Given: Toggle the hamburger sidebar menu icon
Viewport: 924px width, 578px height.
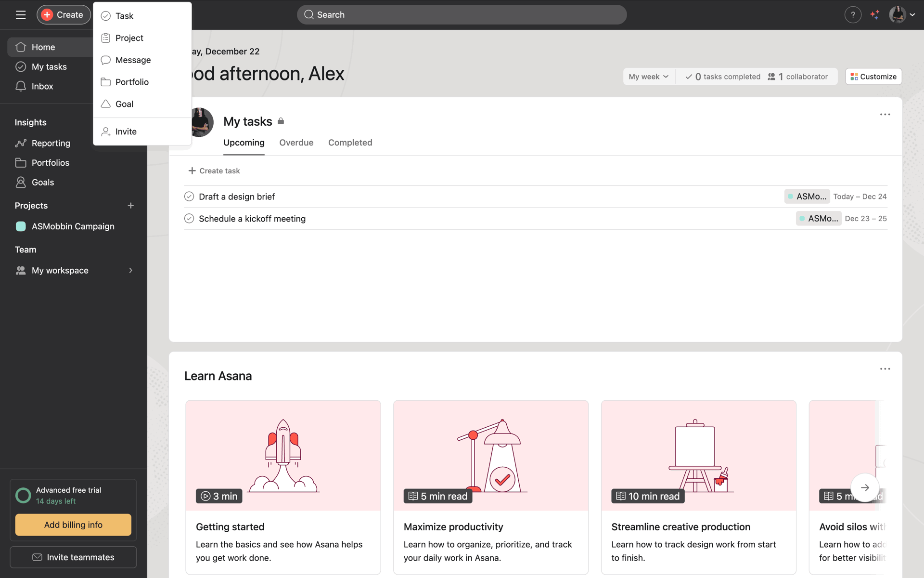Looking at the screenshot, I should tap(21, 15).
